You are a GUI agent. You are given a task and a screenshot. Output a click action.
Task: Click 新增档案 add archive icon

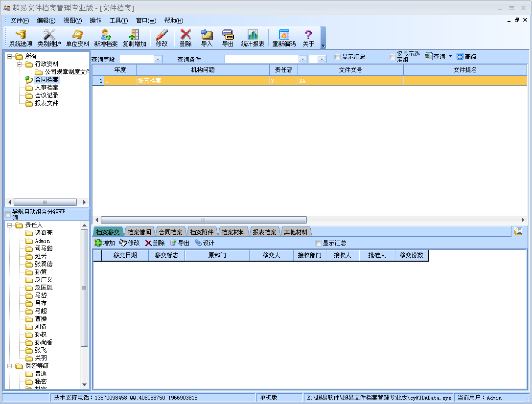(x=106, y=38)
